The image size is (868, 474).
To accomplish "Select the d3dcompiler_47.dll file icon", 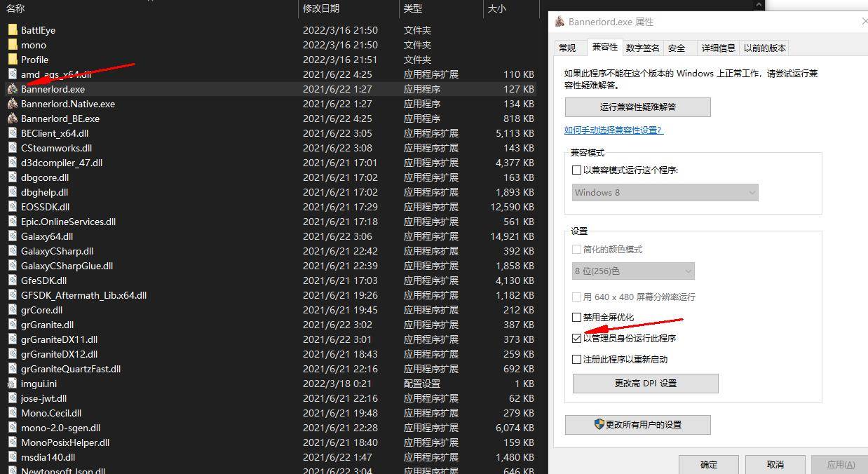I will point(13,163).
